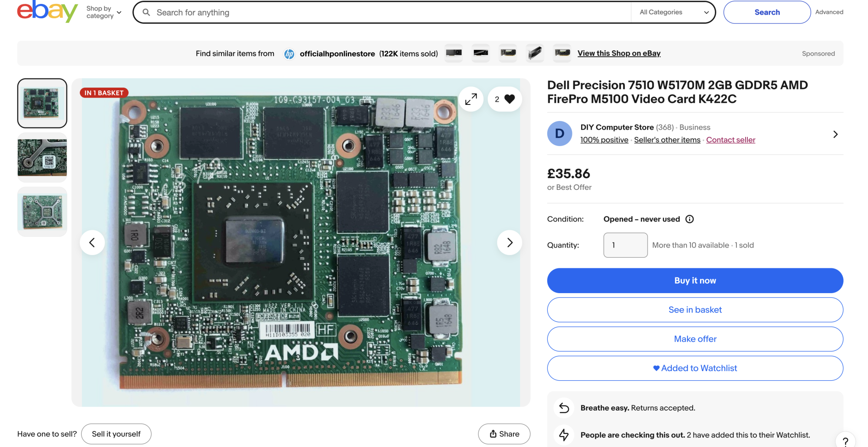
Task: Open the help question mark icon
Action: pyautogui.click(x=845, y=441)
